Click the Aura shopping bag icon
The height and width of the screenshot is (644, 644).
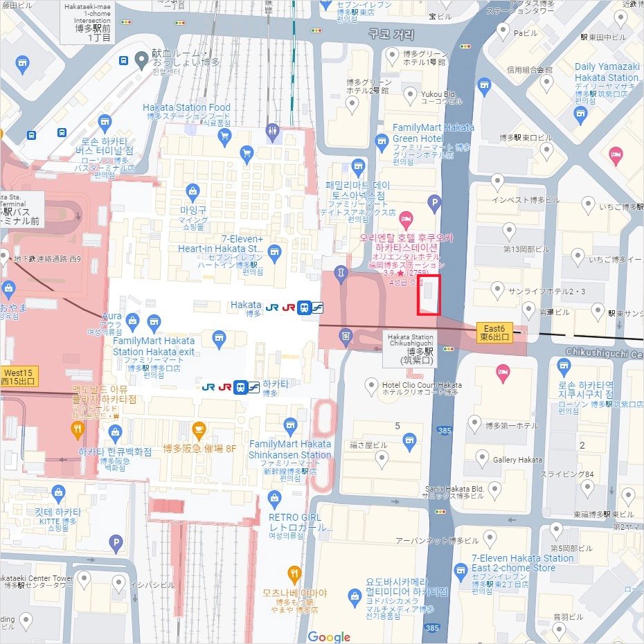(x=132, y=321)
